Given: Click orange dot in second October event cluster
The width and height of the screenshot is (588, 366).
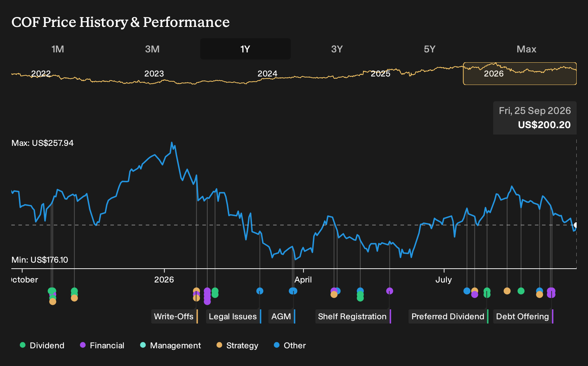Looking at the screenshot, I should point(74,298).
